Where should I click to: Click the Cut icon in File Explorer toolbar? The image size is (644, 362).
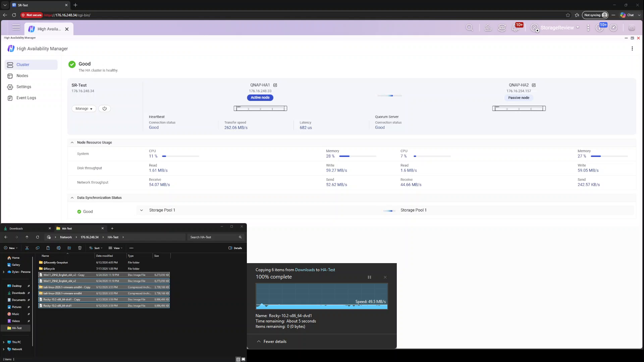tap(27, 248)
